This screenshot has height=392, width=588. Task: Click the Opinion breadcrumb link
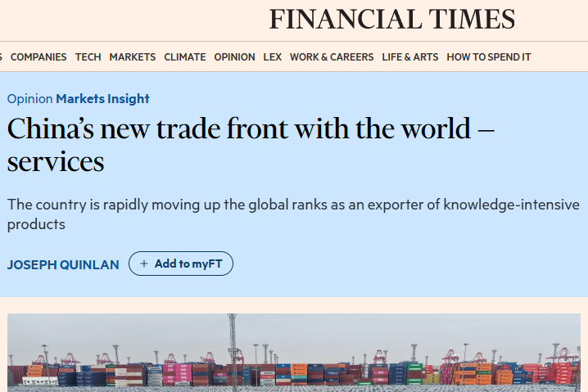pos(29,99)
